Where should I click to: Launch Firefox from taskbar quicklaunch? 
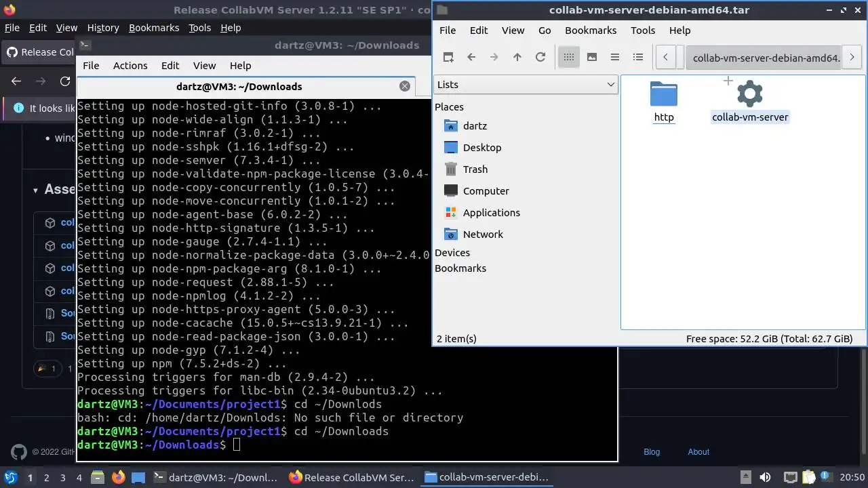[118, 477]
